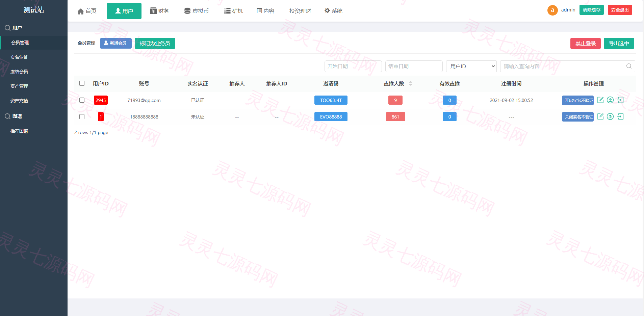Select the active 用户 top tab
The height and width of the screenshot is (316, 644).
pos(124,11)
